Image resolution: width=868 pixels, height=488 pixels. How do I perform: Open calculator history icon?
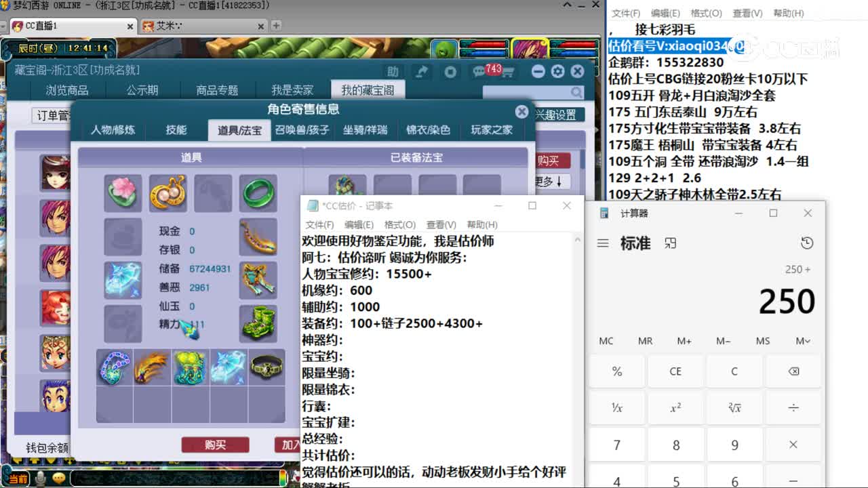click(807, 243)
